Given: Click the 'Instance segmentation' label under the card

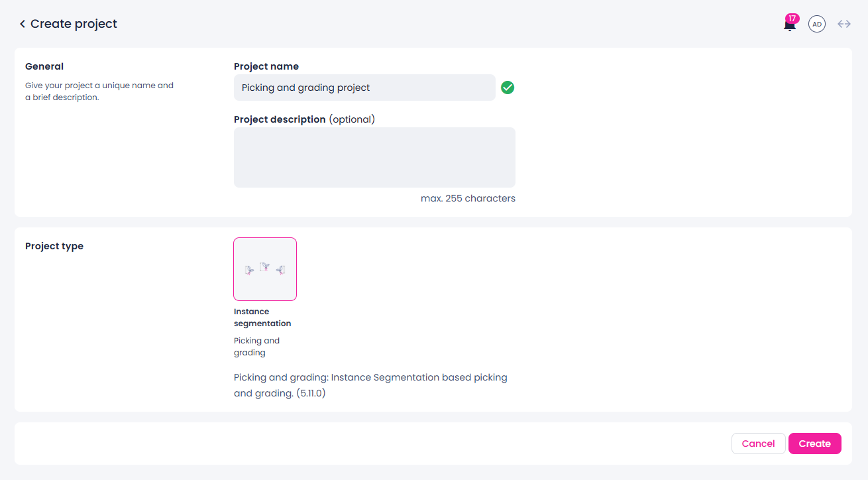Looking at the screenshot, I should pyautogui.click(x=262, y=318).
